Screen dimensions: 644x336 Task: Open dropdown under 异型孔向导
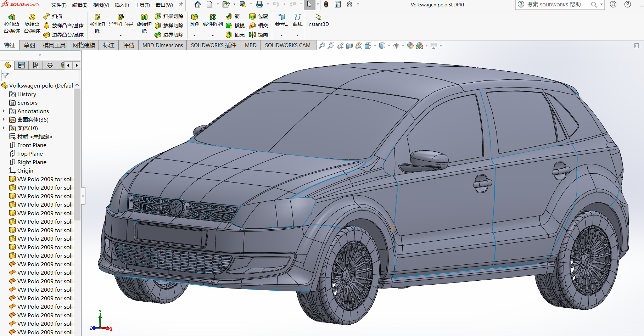(x=121, y=35)
